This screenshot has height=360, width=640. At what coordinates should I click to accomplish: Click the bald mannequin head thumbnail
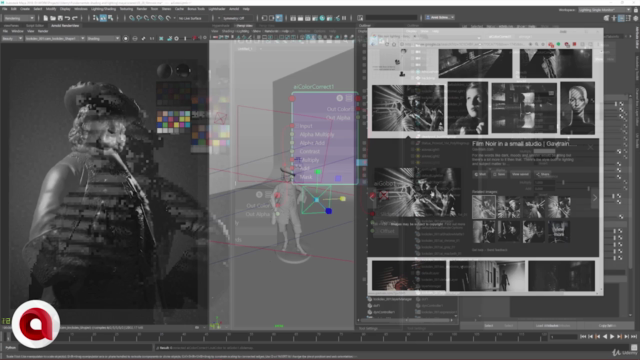pos(577,108)
